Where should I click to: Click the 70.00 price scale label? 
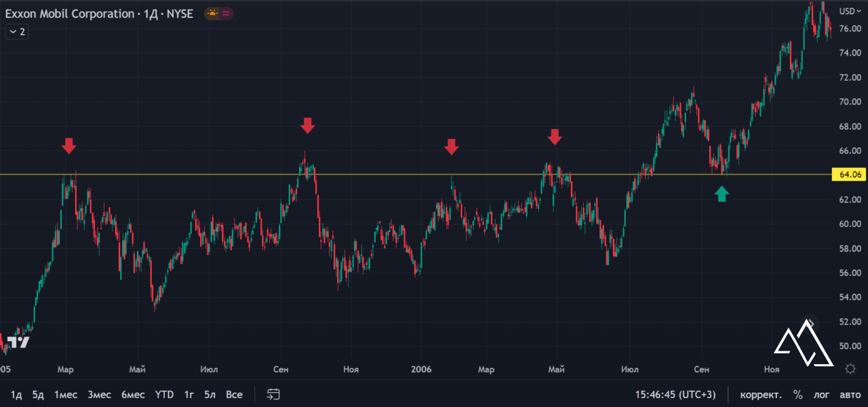[x=850, y=102]
